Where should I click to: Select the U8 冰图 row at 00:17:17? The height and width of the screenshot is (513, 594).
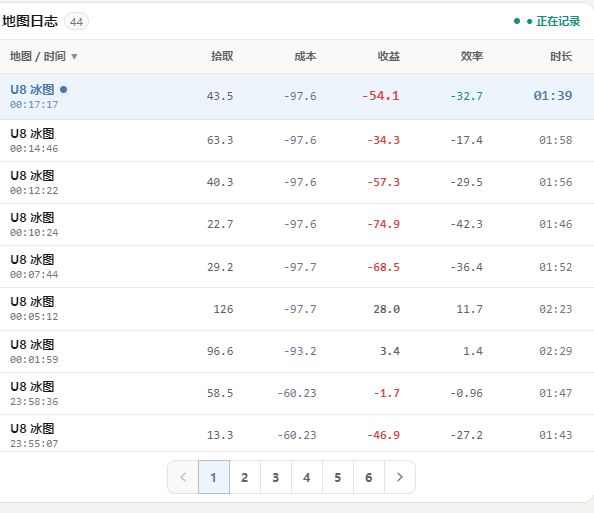click(x=297, y=96)
